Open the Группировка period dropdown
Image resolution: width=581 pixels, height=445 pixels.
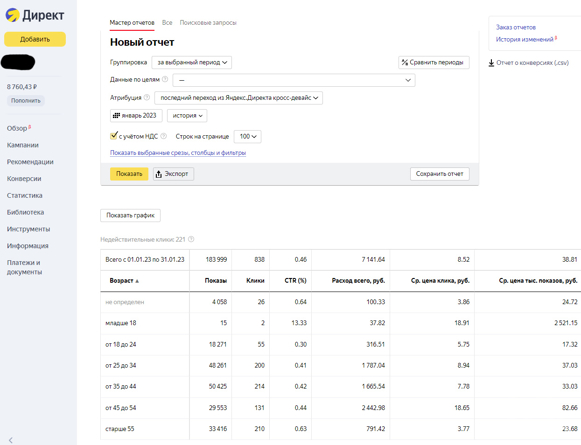[x=192, y=62]
